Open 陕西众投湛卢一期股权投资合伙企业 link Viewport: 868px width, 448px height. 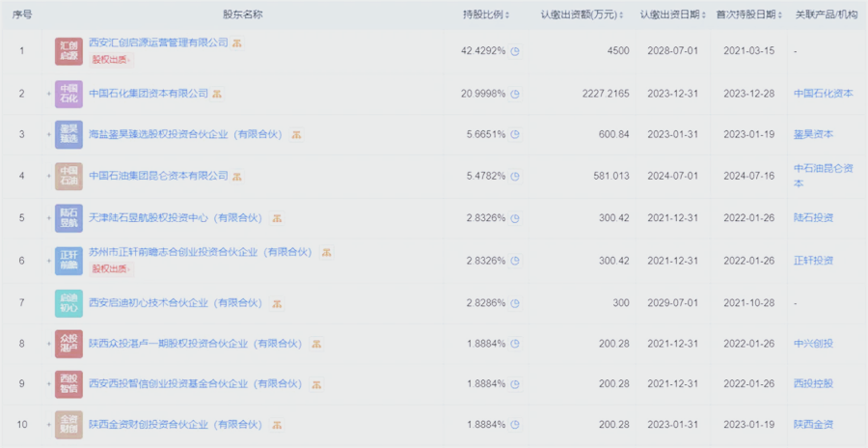coord(196,344)
